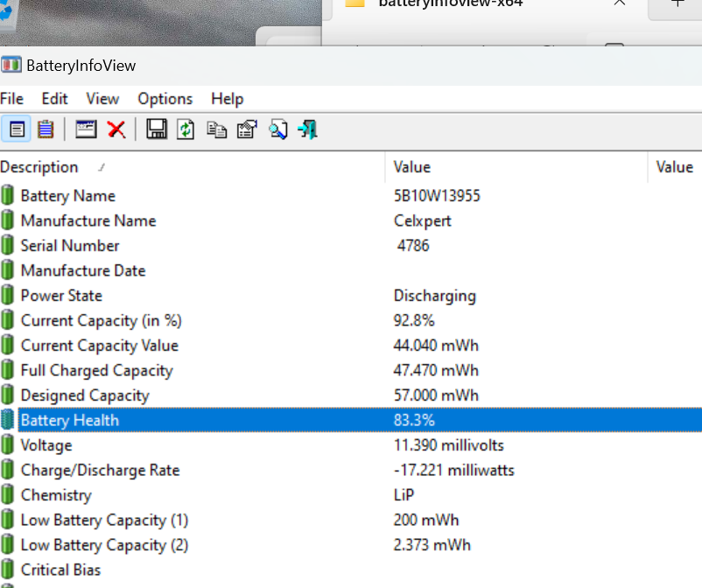Select the Current Capacity Value row
Viewport: 702px width, 588px height.
[x=351, y=346]
